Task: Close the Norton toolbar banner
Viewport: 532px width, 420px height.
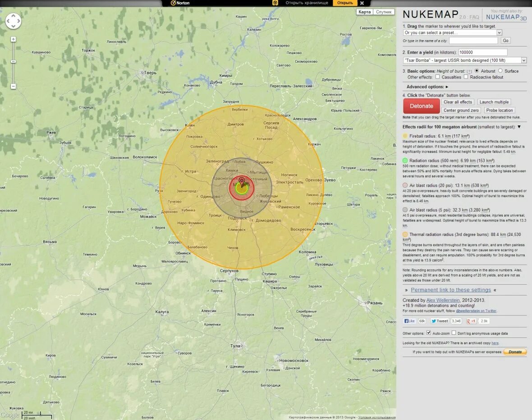Action: tap(362, 3)
